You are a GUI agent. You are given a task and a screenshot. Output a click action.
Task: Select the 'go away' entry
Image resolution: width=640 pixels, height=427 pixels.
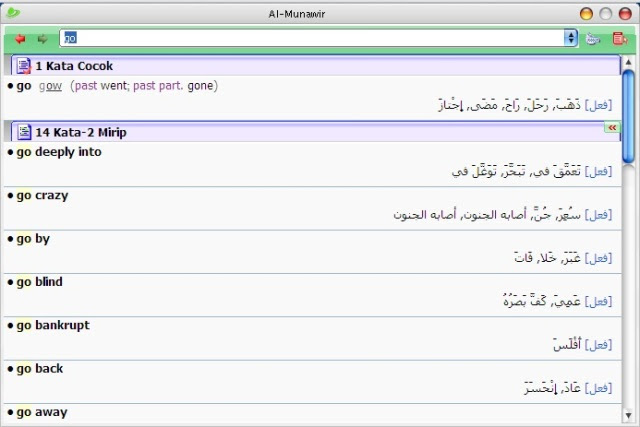[x=42, y=412]
